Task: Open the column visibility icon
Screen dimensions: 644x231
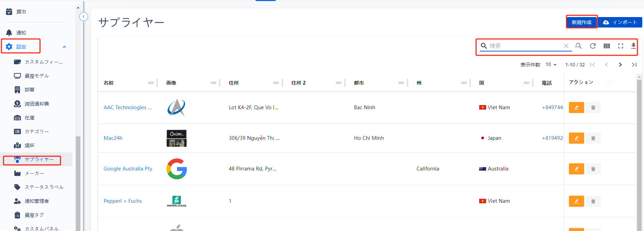Action: point(607,46)
